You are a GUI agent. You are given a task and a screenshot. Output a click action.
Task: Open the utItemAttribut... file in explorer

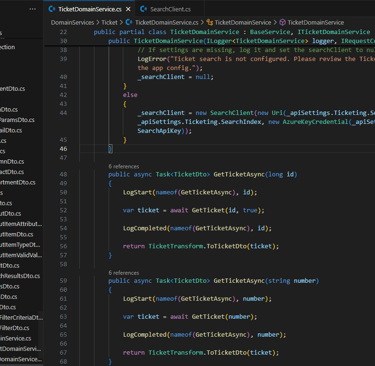pos(21,224)
